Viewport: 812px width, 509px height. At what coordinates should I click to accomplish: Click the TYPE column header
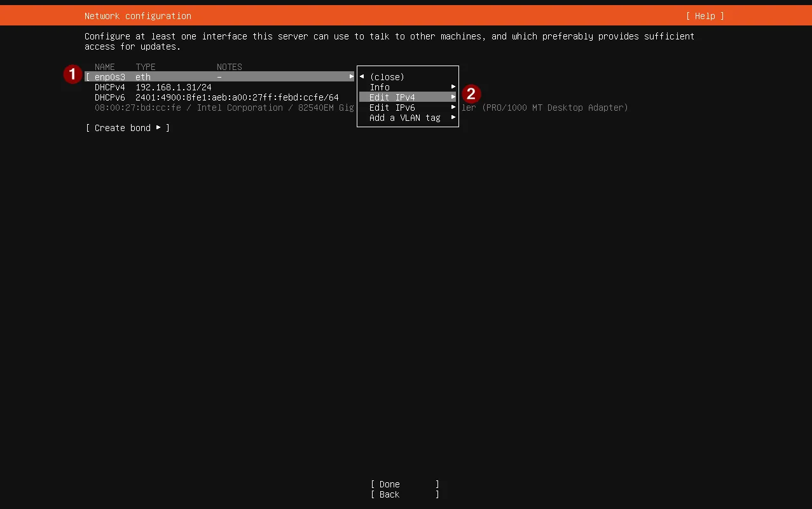pos(146,67)
